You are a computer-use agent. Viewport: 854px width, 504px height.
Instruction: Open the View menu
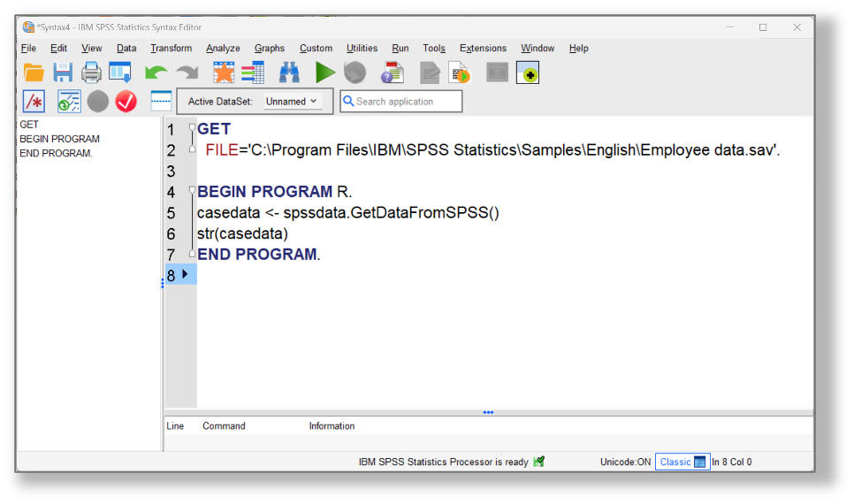tap(92, 48)
